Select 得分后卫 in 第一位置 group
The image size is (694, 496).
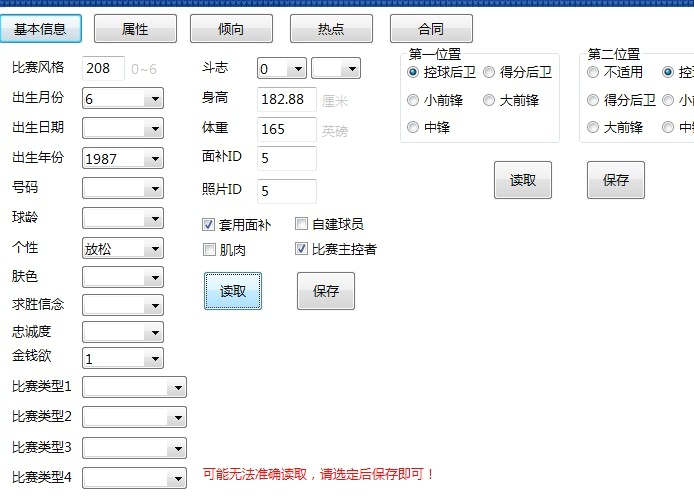point(489,72)
